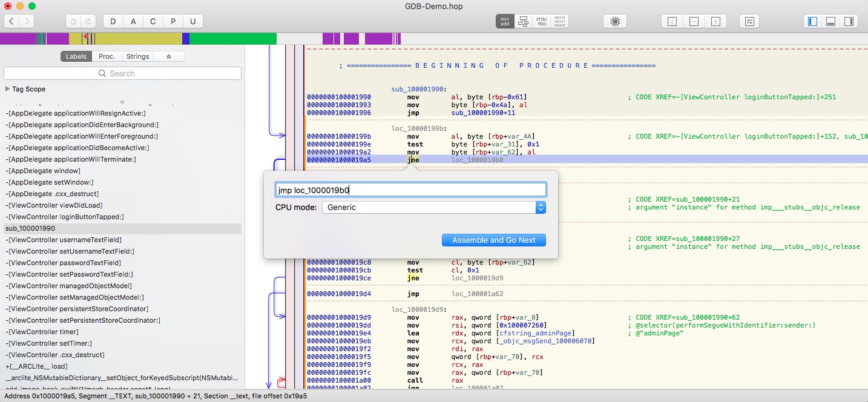This screenshot has height=402, width=868.
Task: Show pseudo-code view with the if(b) icon
Action: (x=541, y=21)
